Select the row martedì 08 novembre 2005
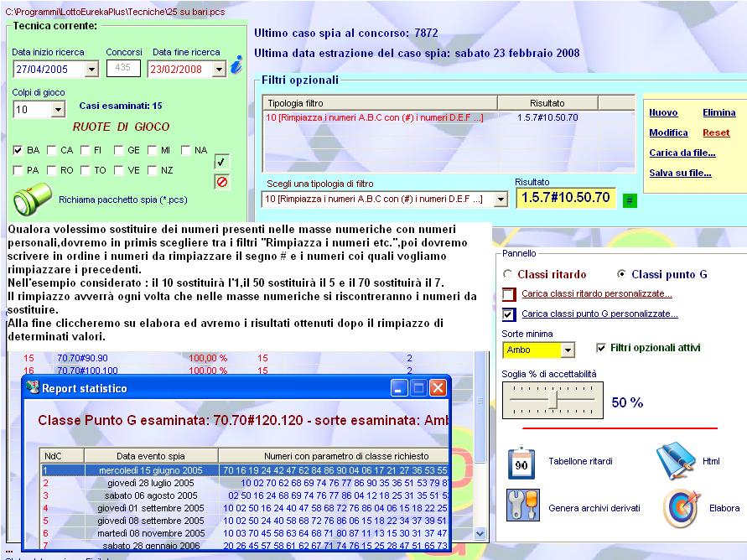747x560 pixels. click(245, 533)
